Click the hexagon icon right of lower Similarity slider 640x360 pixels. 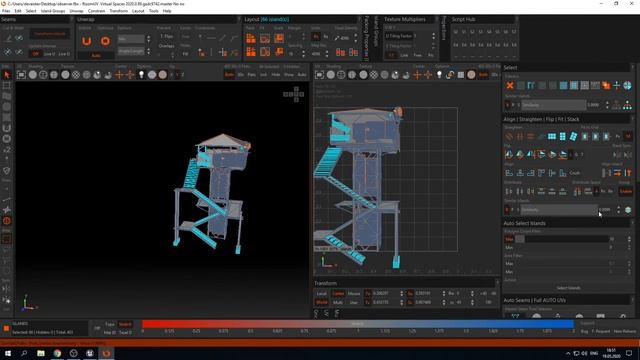(x=628, y=210)
